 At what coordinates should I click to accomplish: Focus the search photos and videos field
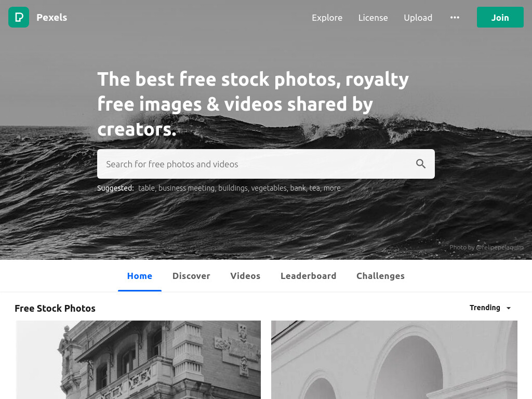click(x=258, y=164)
